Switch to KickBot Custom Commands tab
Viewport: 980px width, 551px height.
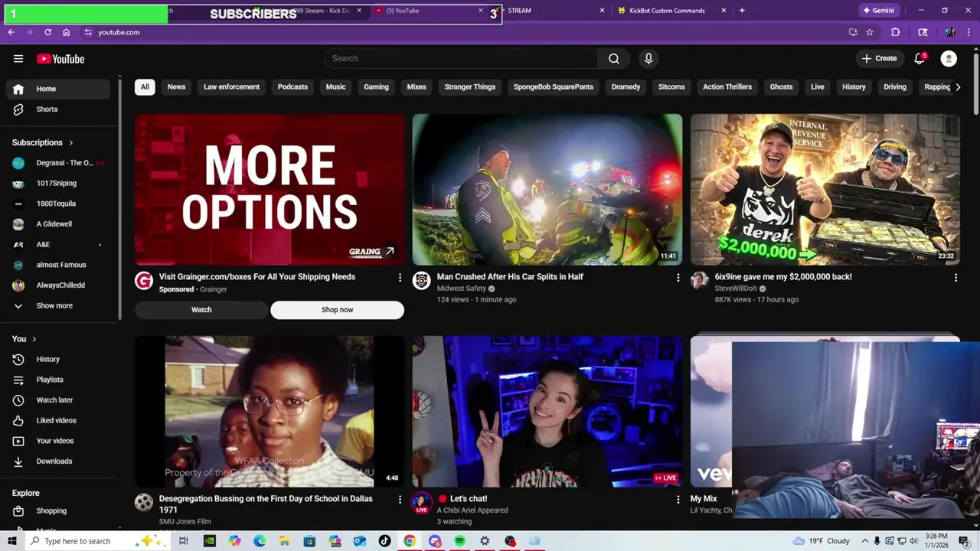pyautogui.click(x=671, y=11)
